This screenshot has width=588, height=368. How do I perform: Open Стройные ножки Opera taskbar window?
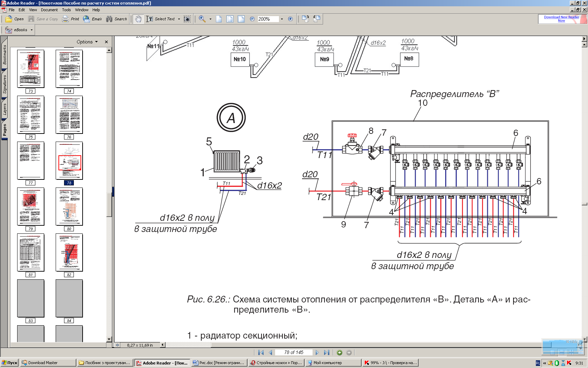tap(276, 363)
